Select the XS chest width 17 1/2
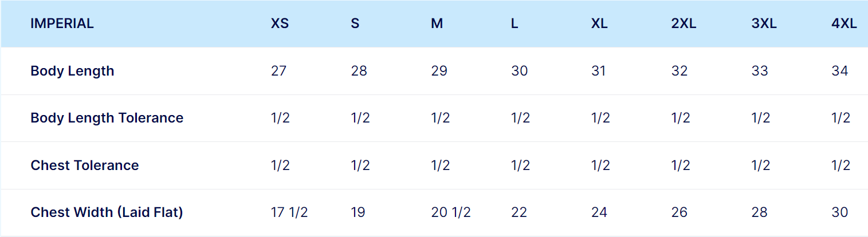The width and height of the screenshot is (868, 237). (x=289, y=212)
